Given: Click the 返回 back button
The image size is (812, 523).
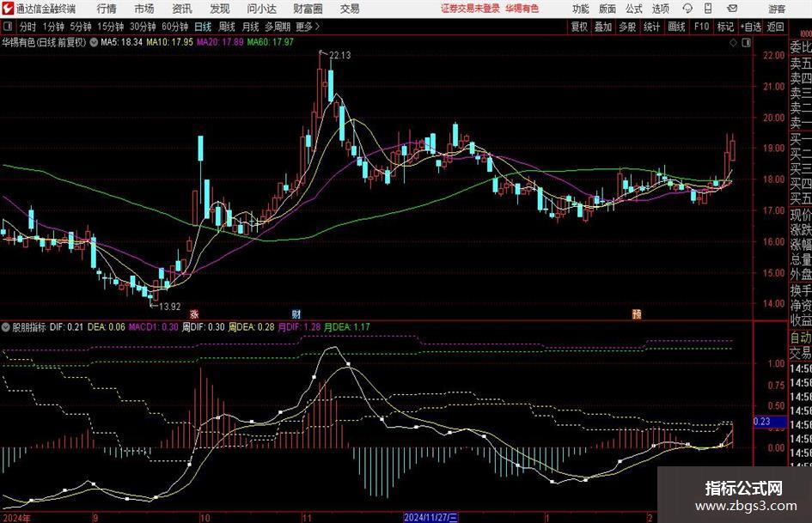Looking at the screenshot, I should coord(775,27).
